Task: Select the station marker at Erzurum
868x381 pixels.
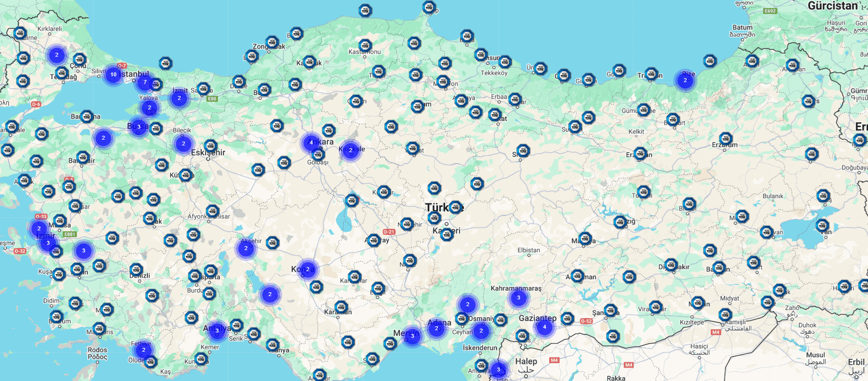Action: (x=726, y=139)
